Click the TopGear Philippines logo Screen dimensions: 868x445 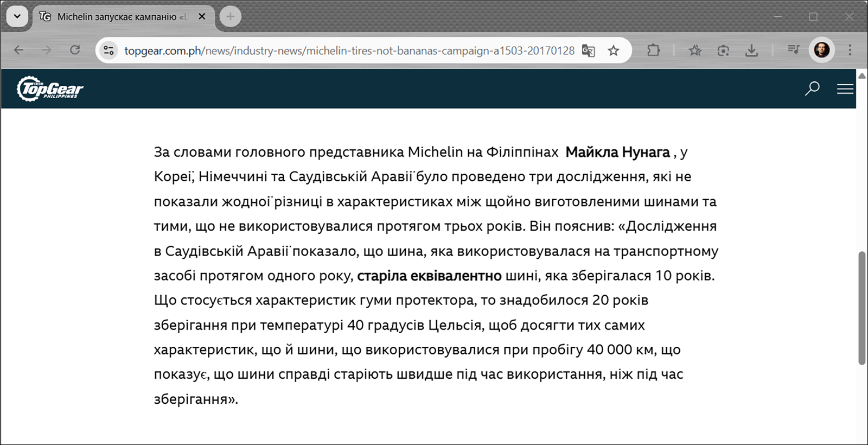click(50, 89)
